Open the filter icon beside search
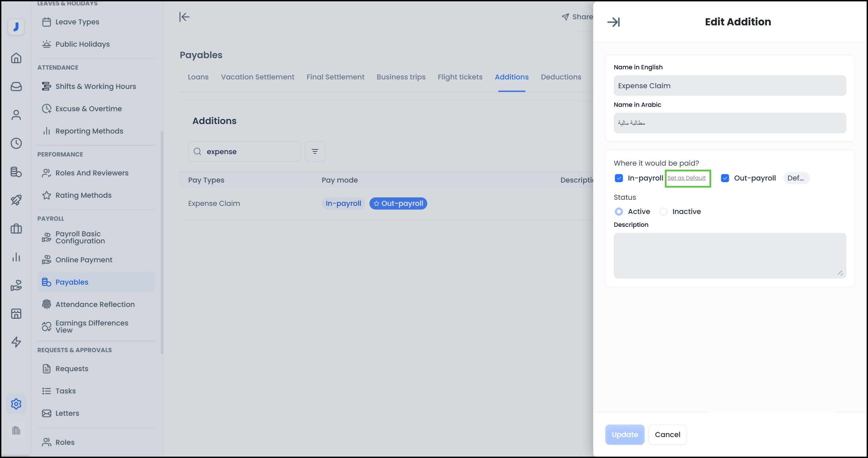Image resolution: width=868 pixels, height=458 pixels. click(x=315, y=151)
